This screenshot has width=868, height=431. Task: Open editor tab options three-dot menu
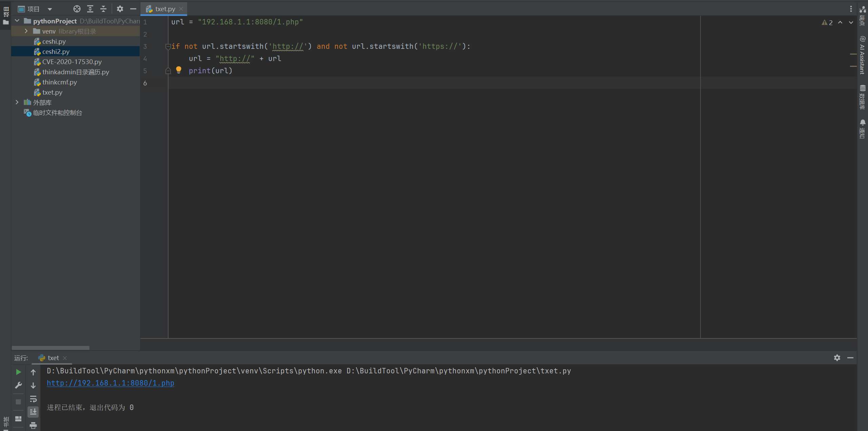tap(851, 9)
